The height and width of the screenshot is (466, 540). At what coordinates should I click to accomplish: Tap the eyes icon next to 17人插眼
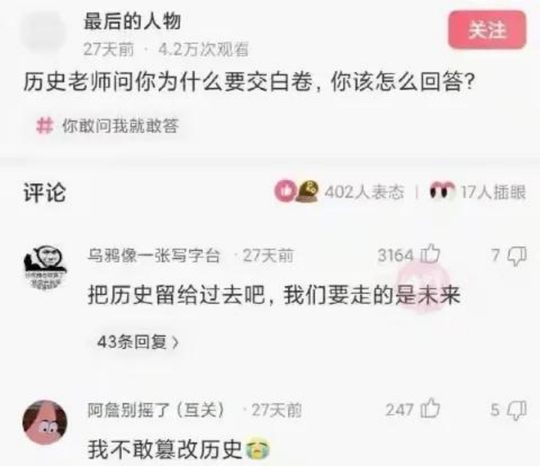(442, 191)
